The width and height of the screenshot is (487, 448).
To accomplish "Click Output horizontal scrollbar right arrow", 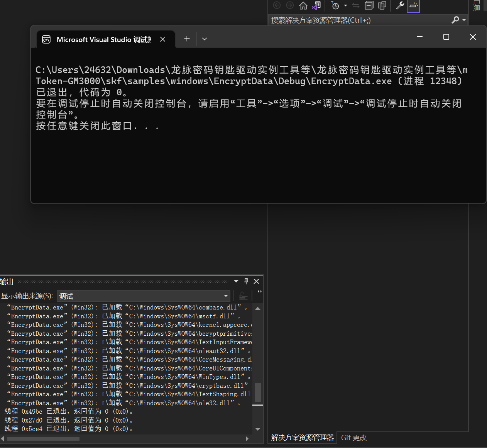I will tap(247, 439).
